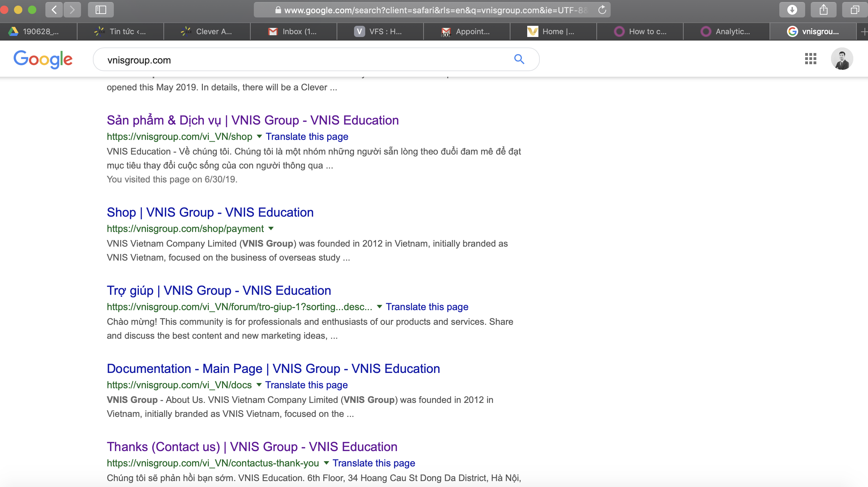
Task: Click the blue search magnifier icon
Action: pyautogui.click(x=519, y=59)
